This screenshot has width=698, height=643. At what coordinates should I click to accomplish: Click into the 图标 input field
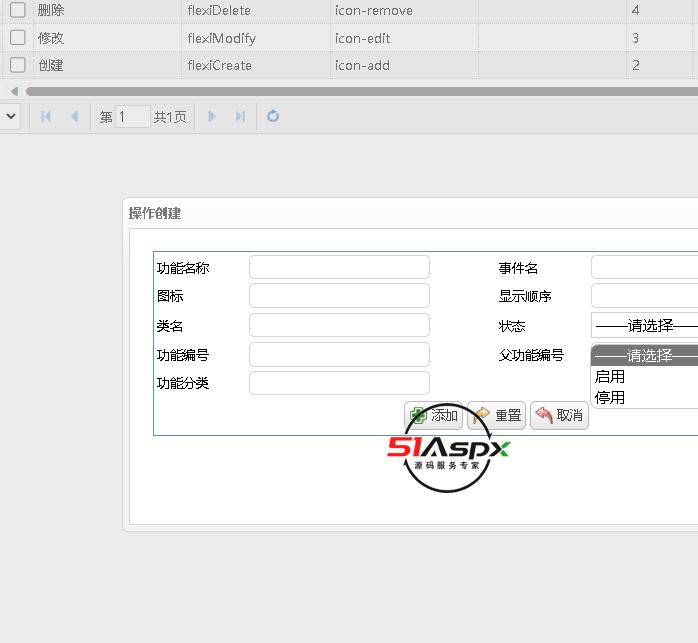[x=339, y=296]
